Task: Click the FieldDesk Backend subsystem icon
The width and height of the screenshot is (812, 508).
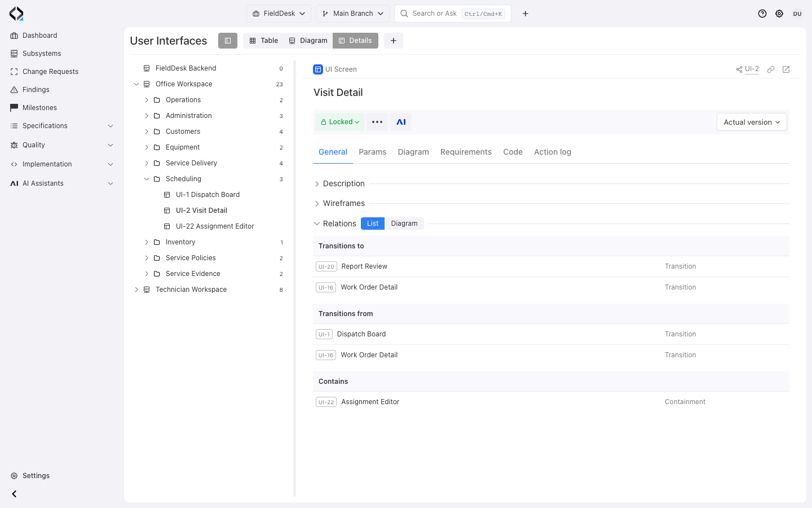Action: click(147, 68)
